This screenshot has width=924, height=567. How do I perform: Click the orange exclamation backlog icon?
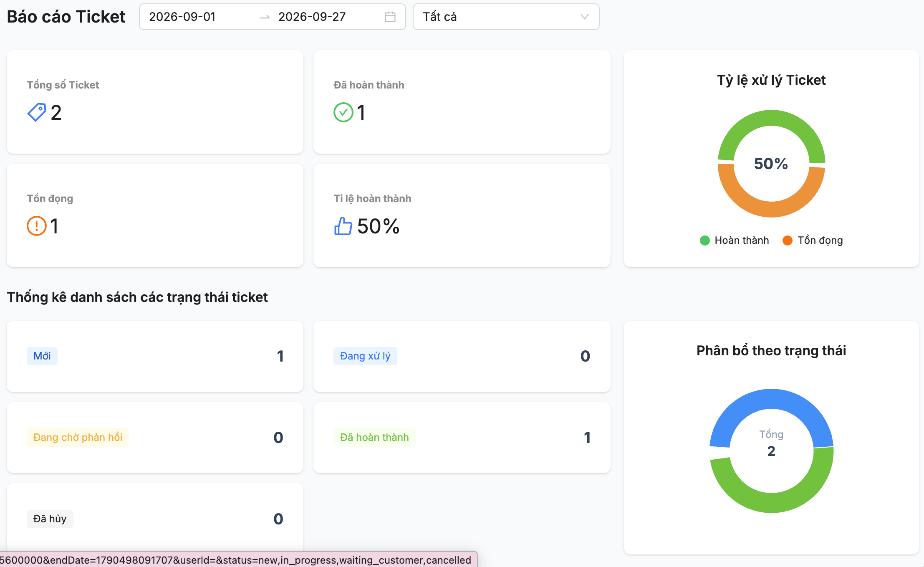click(37, 226)
